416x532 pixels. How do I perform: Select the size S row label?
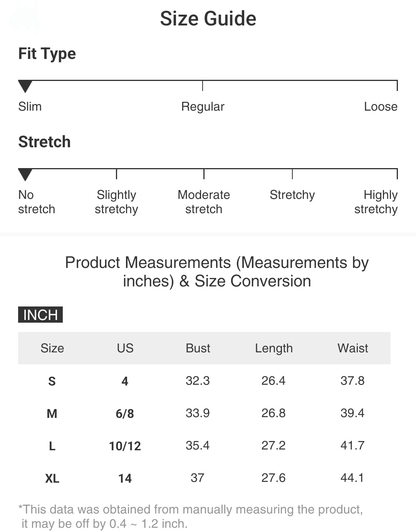pyautogui.click(x=52, y=381)
